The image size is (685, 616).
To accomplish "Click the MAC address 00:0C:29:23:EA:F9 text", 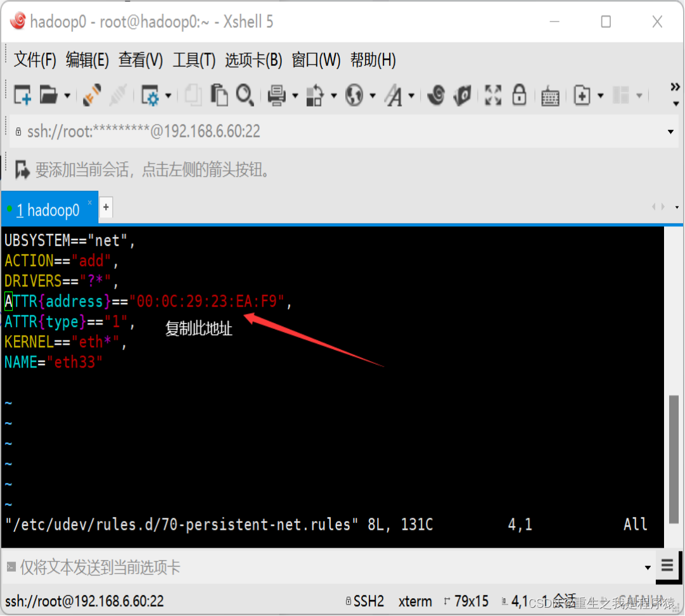I will pyautogui.click(x=207, y=302).
